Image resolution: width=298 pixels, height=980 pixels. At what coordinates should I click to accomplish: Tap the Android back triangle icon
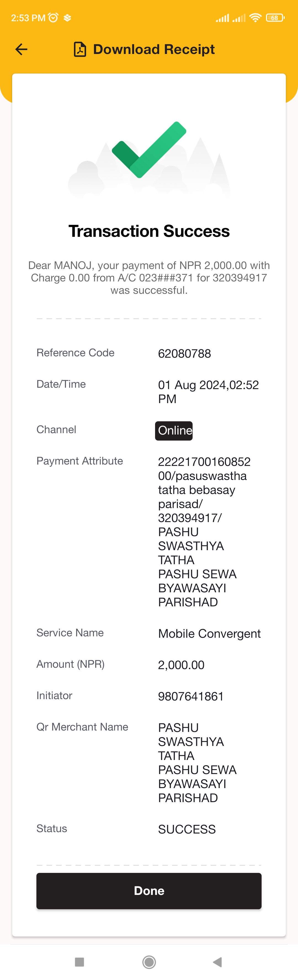(218, 962)
